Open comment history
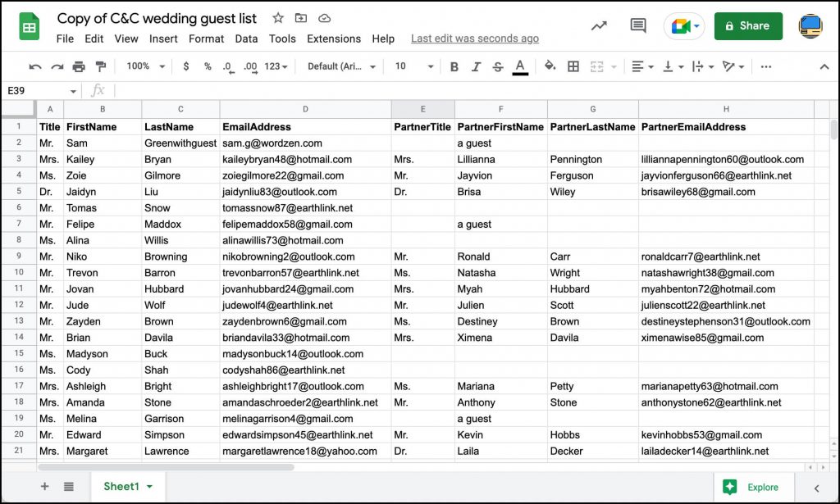This screenshot has width=840, height=504. 638,25
